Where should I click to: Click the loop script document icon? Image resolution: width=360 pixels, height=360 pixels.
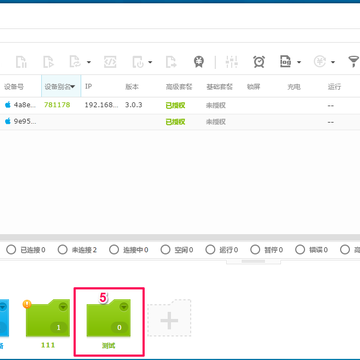75,62
